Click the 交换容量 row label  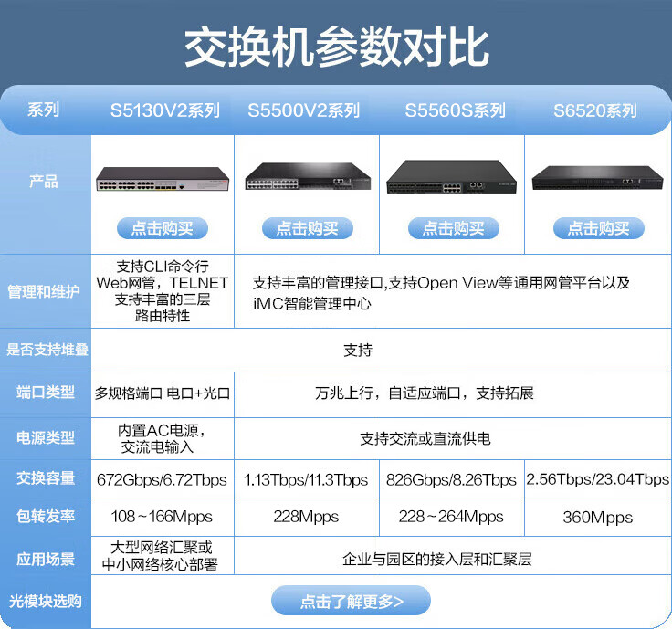tap(44, 478)
